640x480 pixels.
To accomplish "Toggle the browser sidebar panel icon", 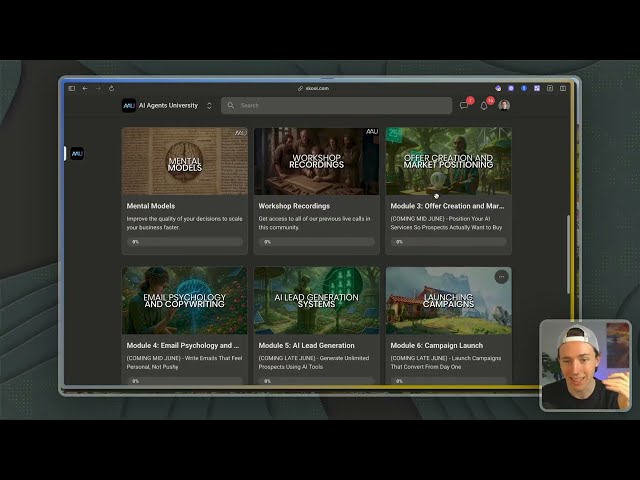I will 71,88.
